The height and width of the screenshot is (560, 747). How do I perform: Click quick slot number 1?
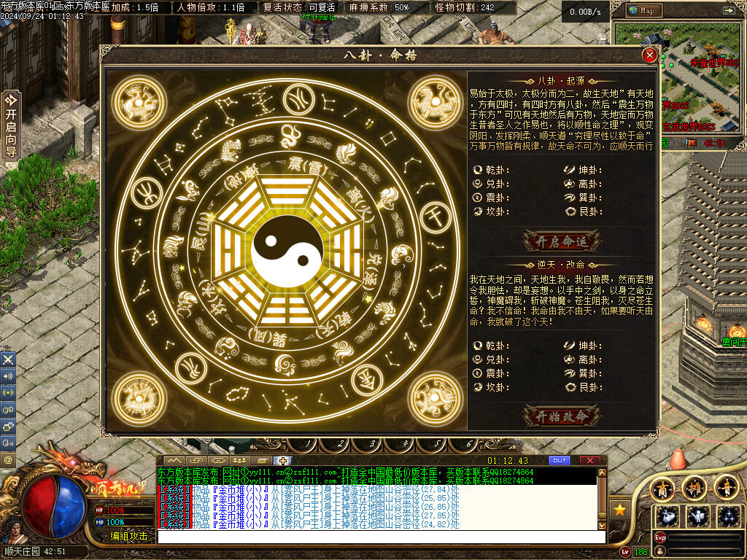point(308,444)
